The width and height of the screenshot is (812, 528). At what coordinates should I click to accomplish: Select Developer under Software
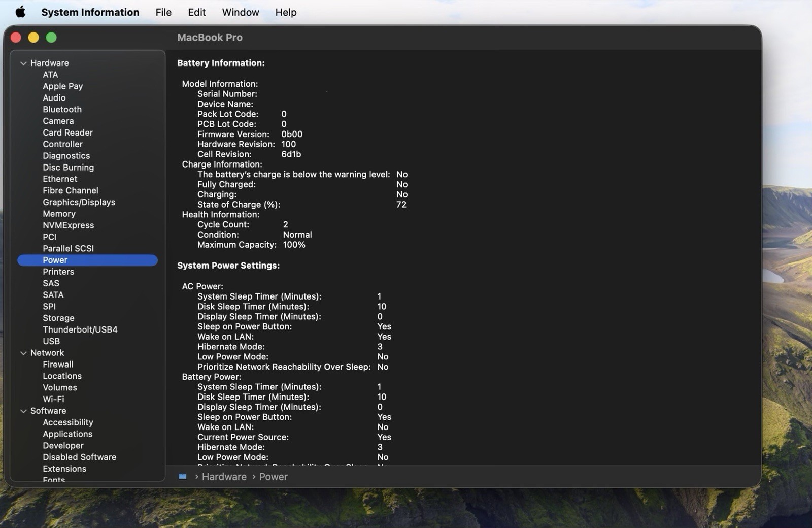(x=63, y=446)
